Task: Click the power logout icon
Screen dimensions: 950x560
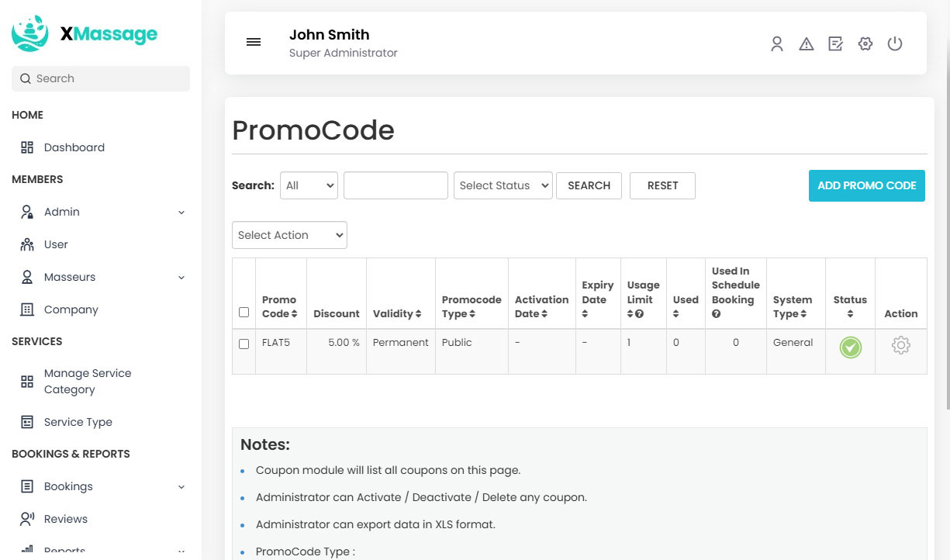Action: pos(895,44)
